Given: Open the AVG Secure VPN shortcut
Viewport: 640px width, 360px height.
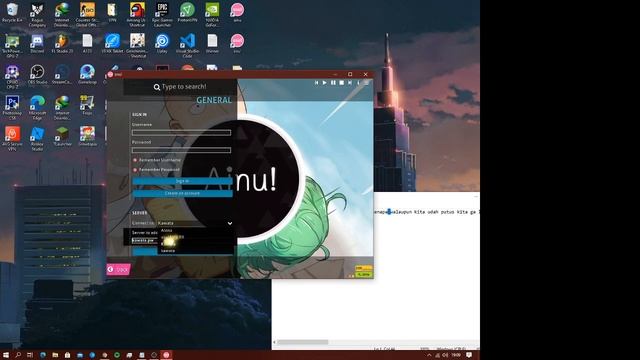Looking at the screenshot, I should (12, 139).
